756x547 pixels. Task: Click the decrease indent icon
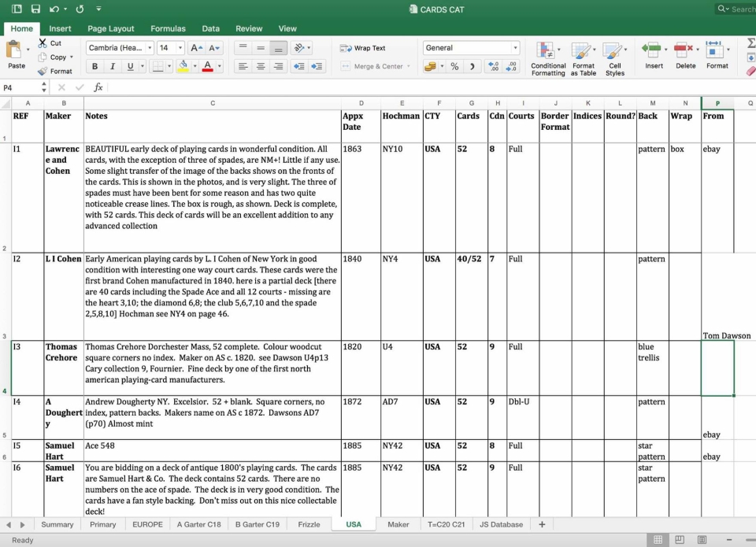(x=299, y=66)
